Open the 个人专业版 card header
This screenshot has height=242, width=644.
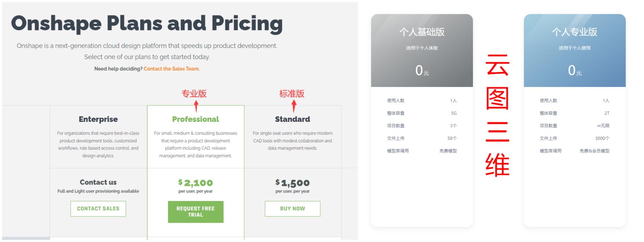pyautogui.click(x=574, y=32)
